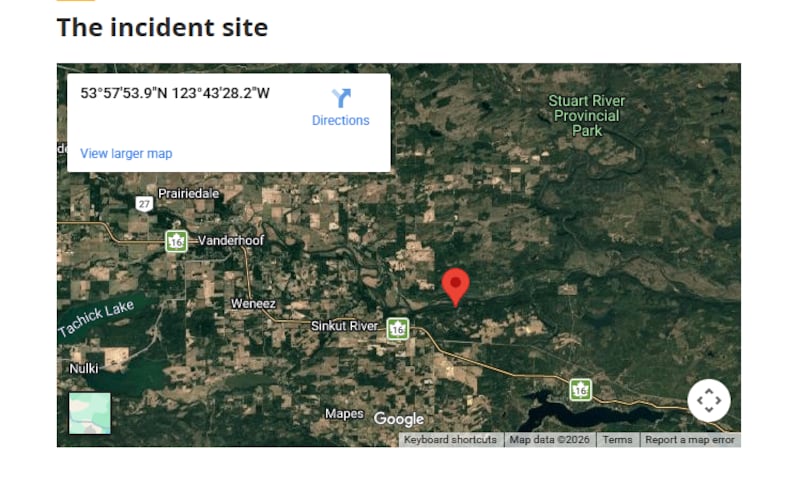This screenshot has width=800, height=487.
Task: Select the Stuart River Provincial Park label
Action: click(x=587, y=116)
